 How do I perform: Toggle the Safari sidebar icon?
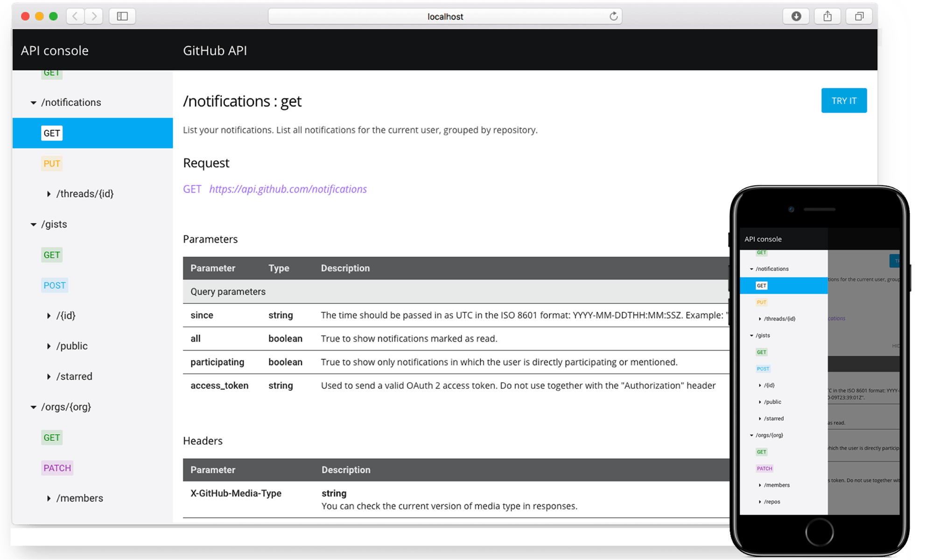pyautogui.click(x=122, y=16)
